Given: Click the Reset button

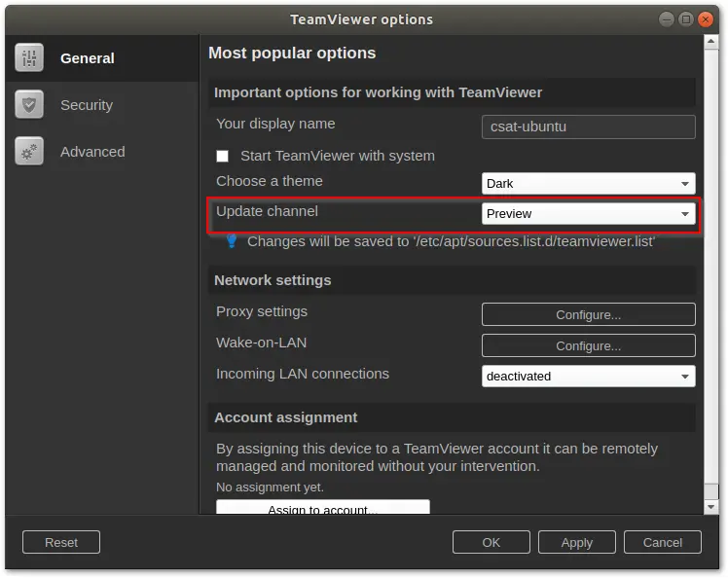Looking at the screenshot, I should [x=61, y=542].
